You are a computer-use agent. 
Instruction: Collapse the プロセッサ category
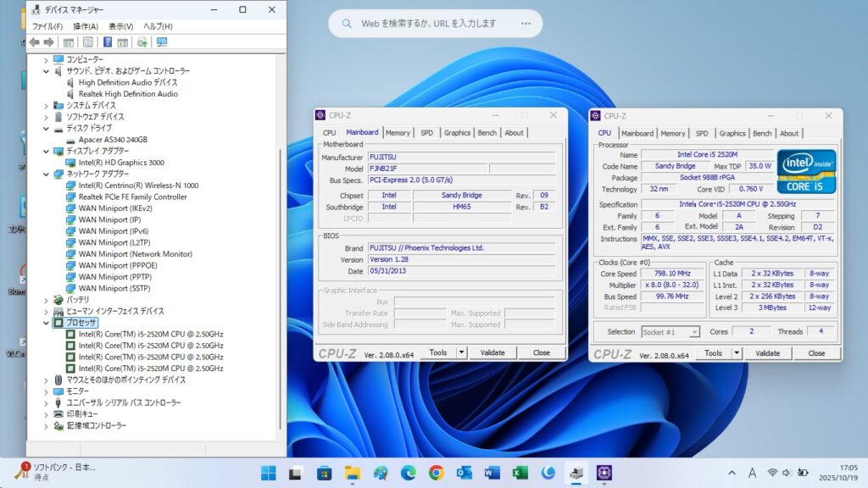[x=47, y=323]
